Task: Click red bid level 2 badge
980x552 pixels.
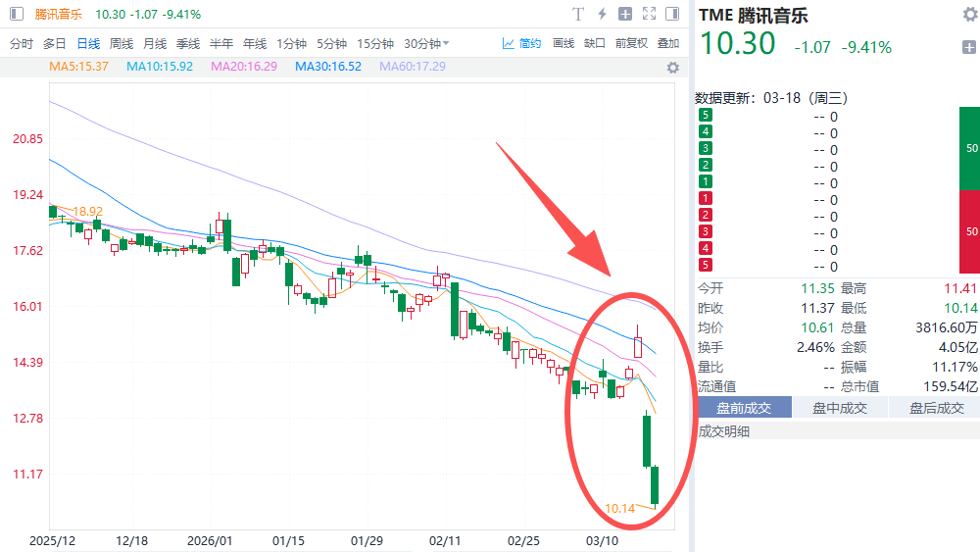Action: (x=706, y=215)
